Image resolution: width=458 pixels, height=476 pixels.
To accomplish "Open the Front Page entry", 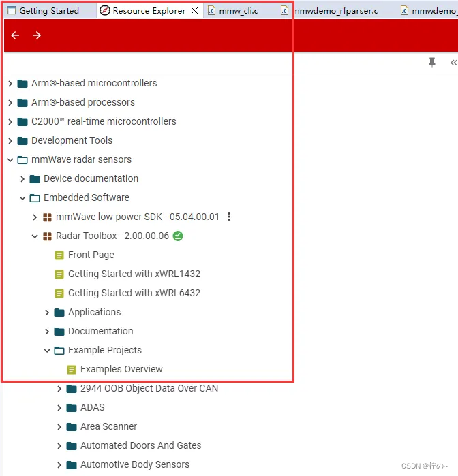I will [91, 255].
